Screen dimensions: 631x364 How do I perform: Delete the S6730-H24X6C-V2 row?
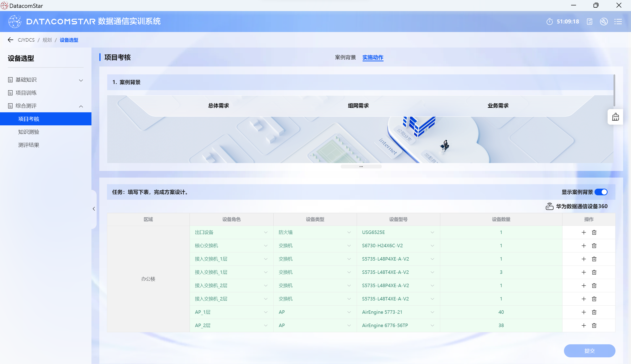[594, 246]
